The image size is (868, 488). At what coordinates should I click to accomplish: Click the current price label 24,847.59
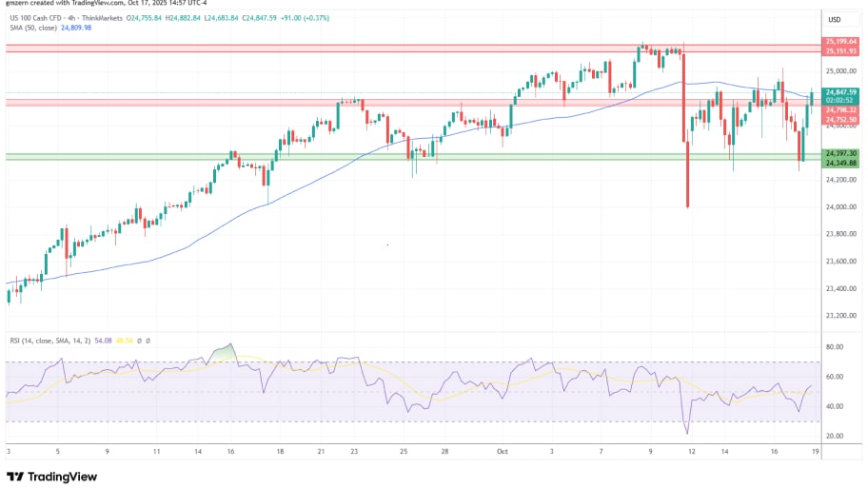841,92
